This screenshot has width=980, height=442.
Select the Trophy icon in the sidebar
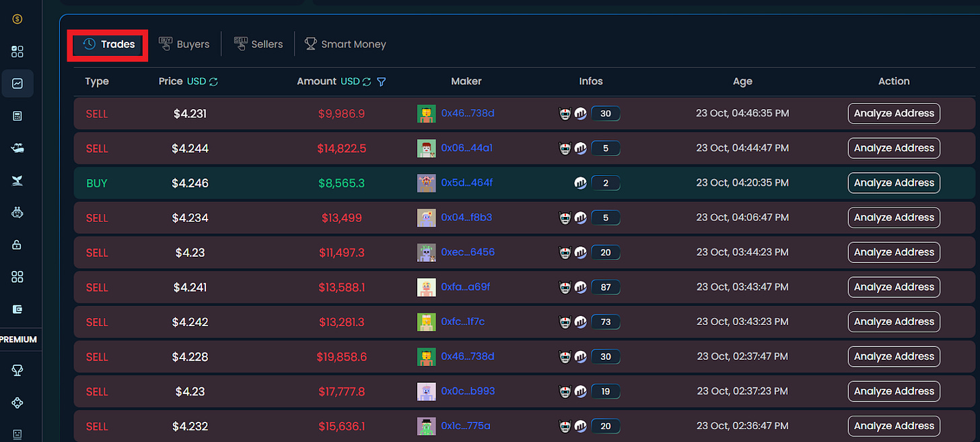tap(17, 371)
